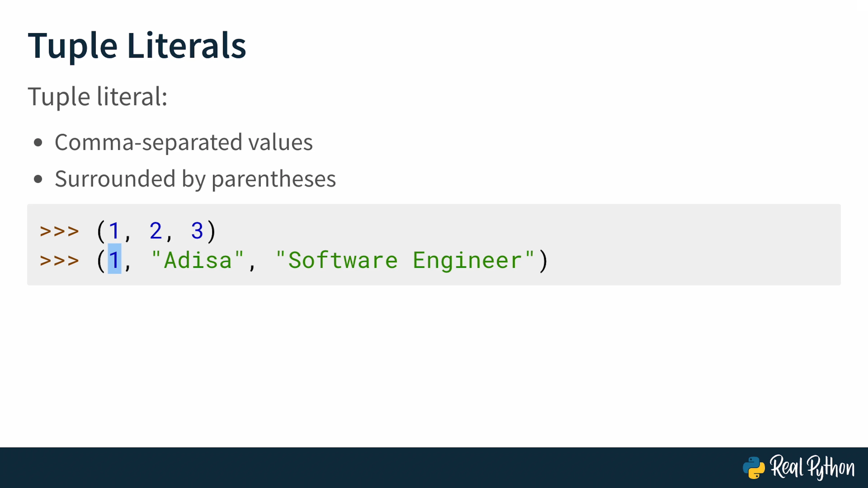Click the "Adisa" string in code
Image resolution: width=868 pixels, height=488 pixels.
(198, 260)
